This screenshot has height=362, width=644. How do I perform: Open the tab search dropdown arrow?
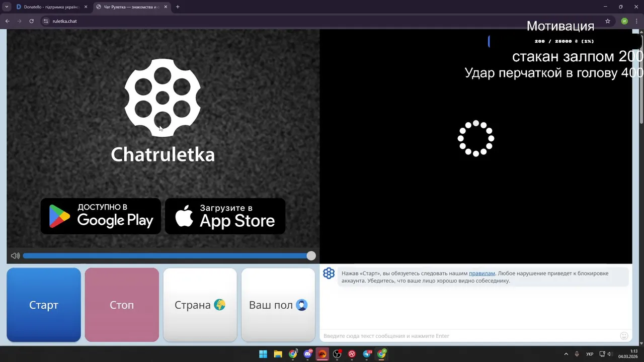[7, 7]
